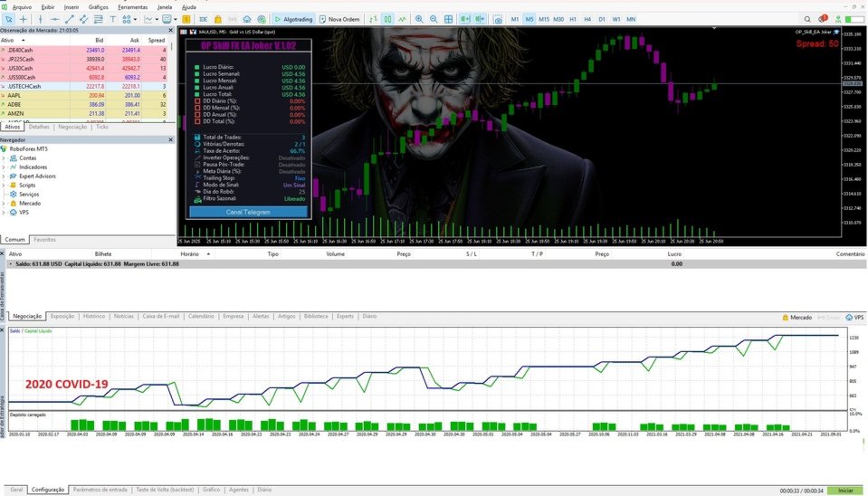
Task: Open the MetaEditor IDE
Action: pos(203,19)
